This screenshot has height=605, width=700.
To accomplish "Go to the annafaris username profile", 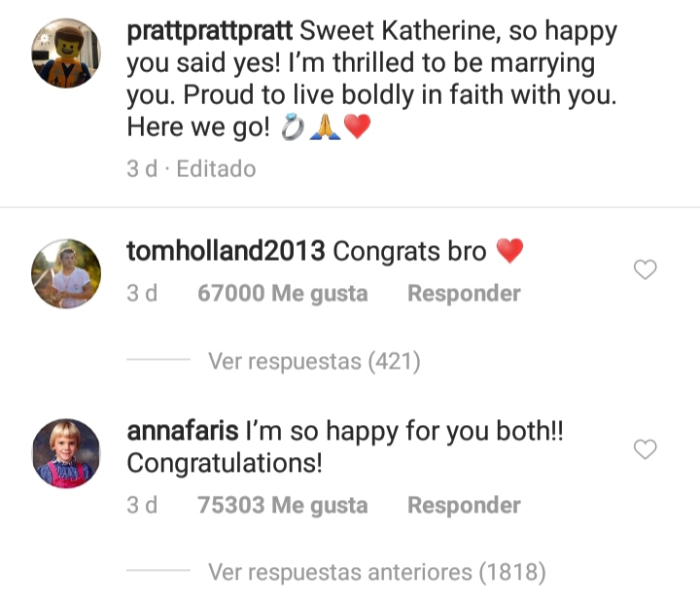I will click(x=182, y=431).
